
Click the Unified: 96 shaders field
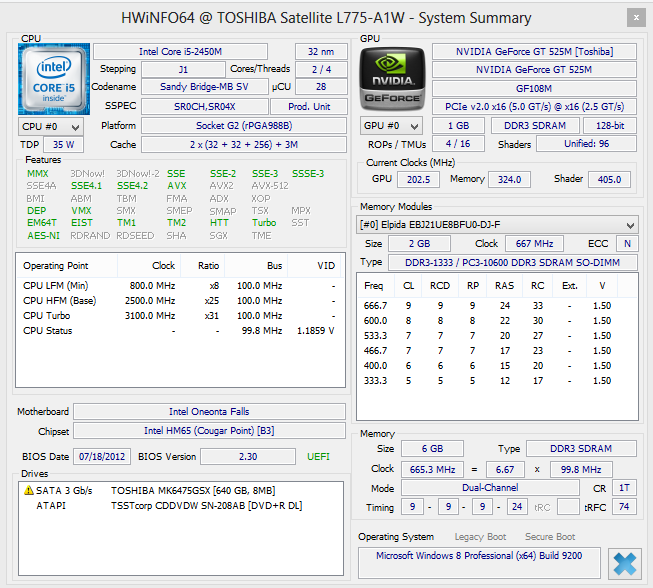click(586, 144)
